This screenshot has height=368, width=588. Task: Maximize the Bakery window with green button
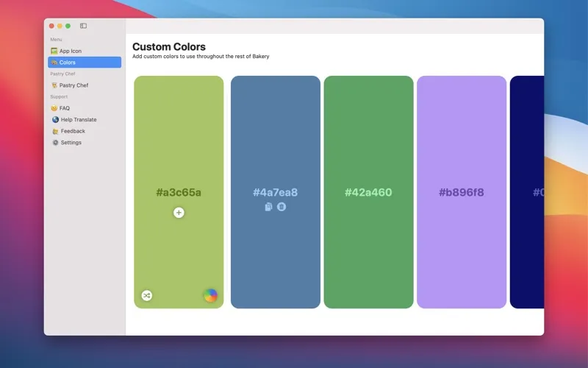pos(68,26)
